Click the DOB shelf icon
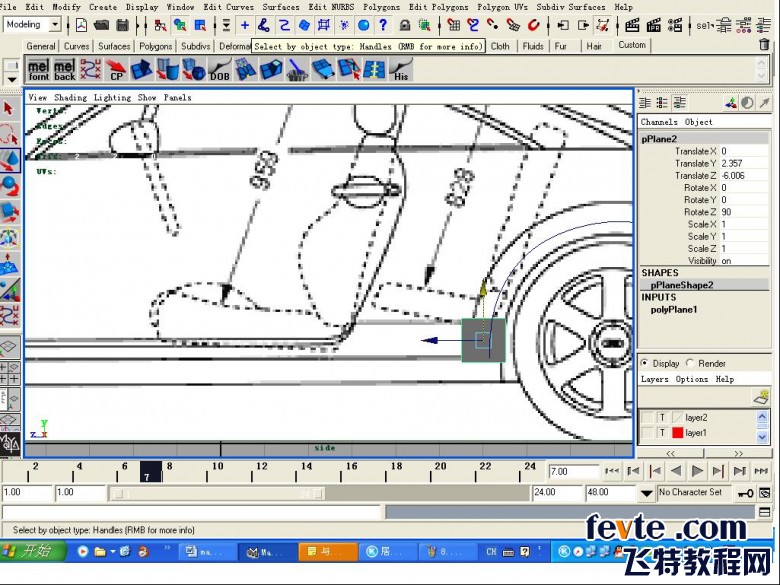The image size is (780, 585). (x=219, y=70)
